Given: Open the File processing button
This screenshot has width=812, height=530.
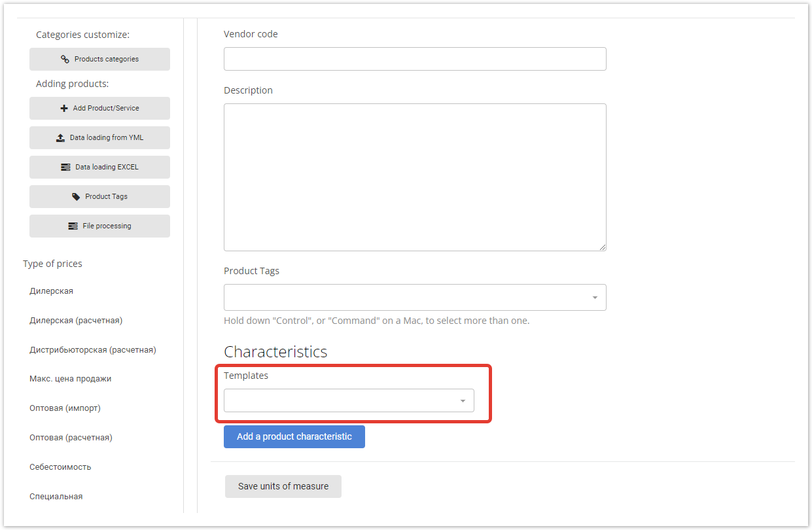Looking at the screenshot, I should coord(99,226).
